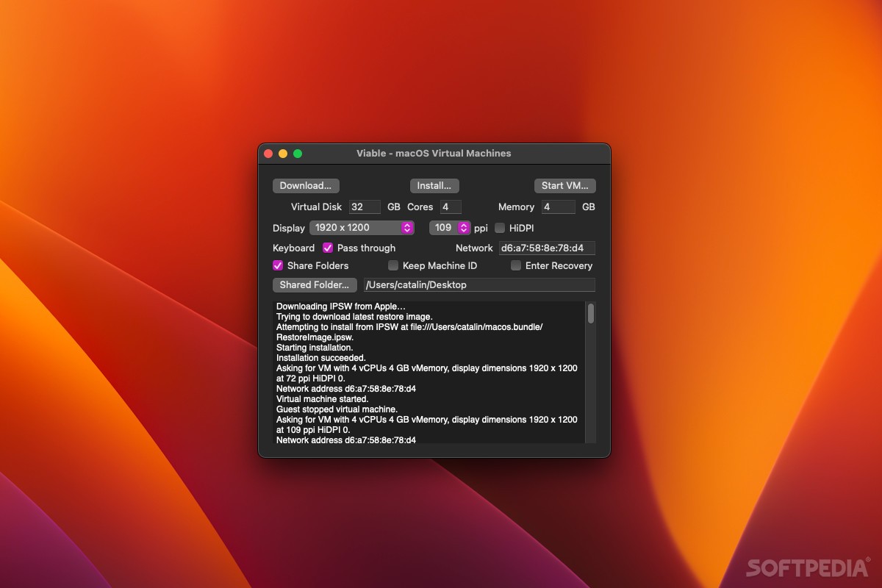Enable Keep Machine ID checkbox

click(393, 265)
